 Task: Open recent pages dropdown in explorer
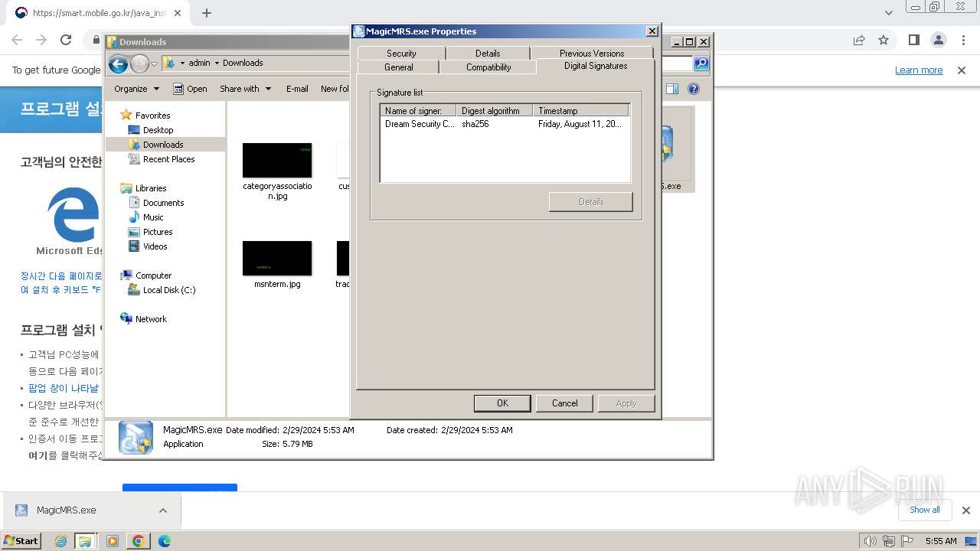154,64
